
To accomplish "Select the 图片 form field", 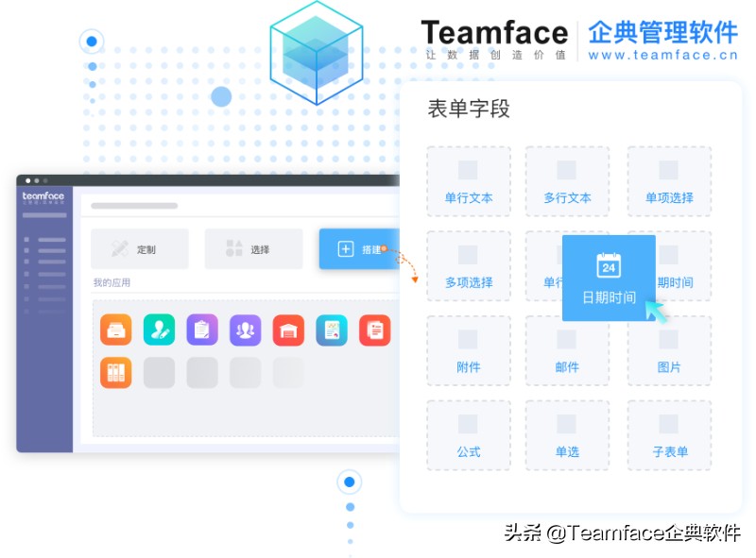I will point(669,351).
